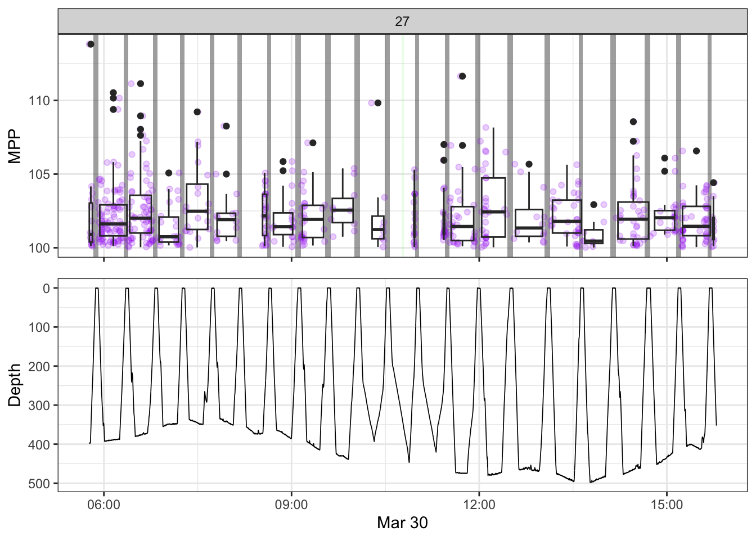
Task: Click the black outlier point just below 110 before 10:30
Action: pos(378,103)
